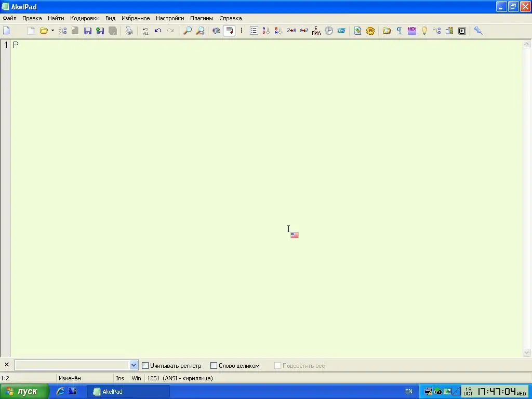Enable the Учитывать регистр checkbox
This screenshot has width=532, height=399.
point(145,365)
